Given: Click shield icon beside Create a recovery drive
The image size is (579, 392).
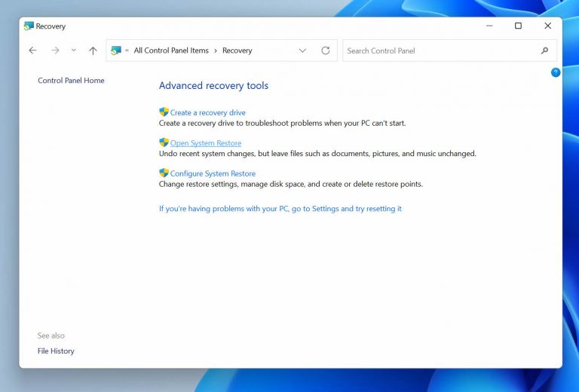Looking at the screenshot, I should (x=164, y=112).
